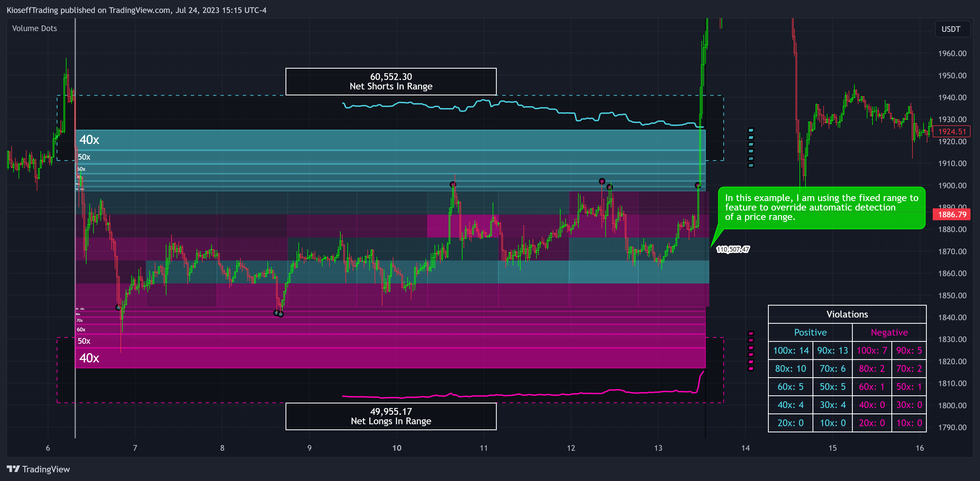Click the green fixed range annotation callout
Screen dimensions: 980x481
click(821, 208)
